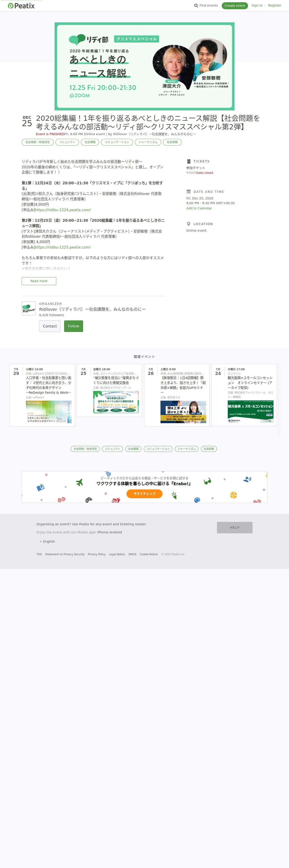Screen dimensions: 289x868
Task: Click the orange 今すぐチェック button
Action: pyautogui.click(x=144, y=494)
